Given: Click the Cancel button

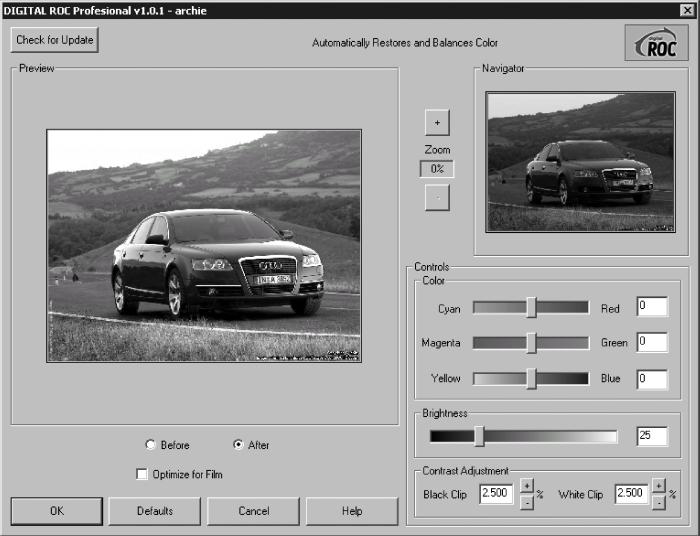Looking at the screenshot, I should [253, 511].
